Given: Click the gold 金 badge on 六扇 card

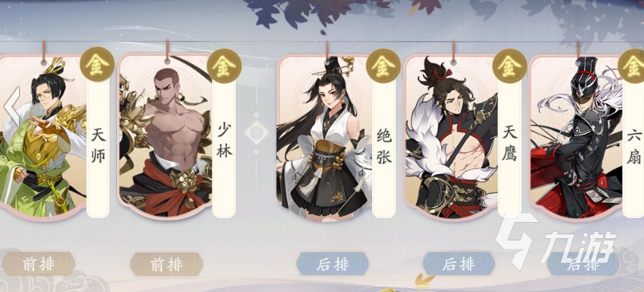Looking at the screenshot, I should click(632, 66).
